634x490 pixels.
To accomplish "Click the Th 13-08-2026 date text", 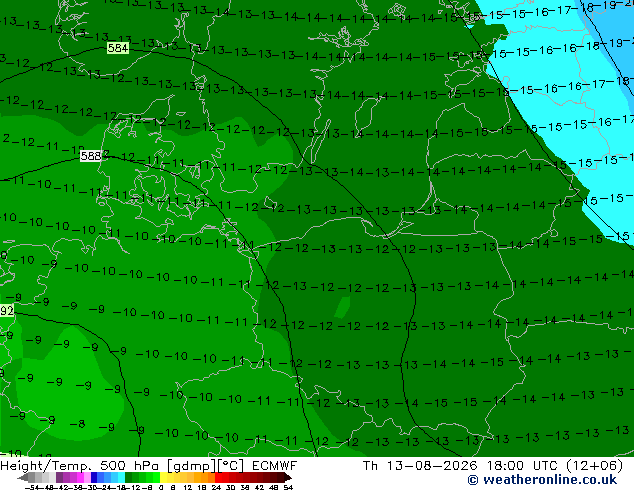I will pos(420,466).
